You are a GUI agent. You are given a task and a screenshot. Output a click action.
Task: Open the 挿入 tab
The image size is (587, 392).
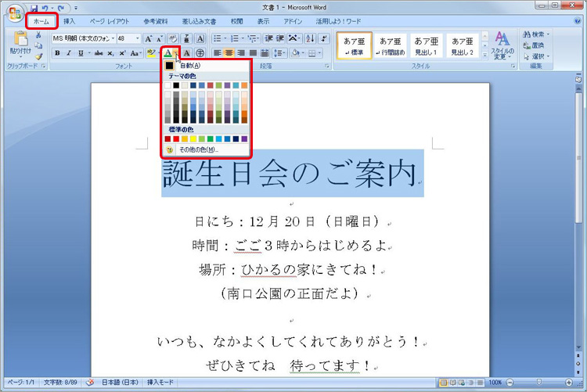pos(69,21)
